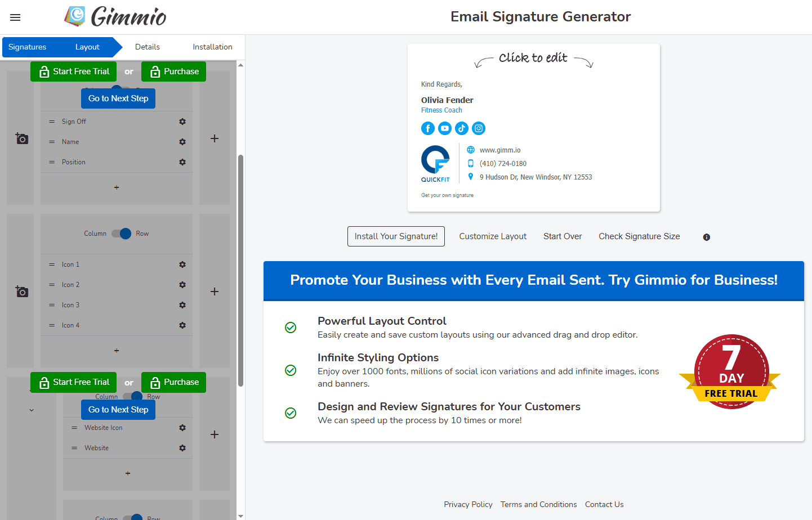Switch to the Layout tab
Viewport: 812px width, 520px height.
tap(87, 47)
